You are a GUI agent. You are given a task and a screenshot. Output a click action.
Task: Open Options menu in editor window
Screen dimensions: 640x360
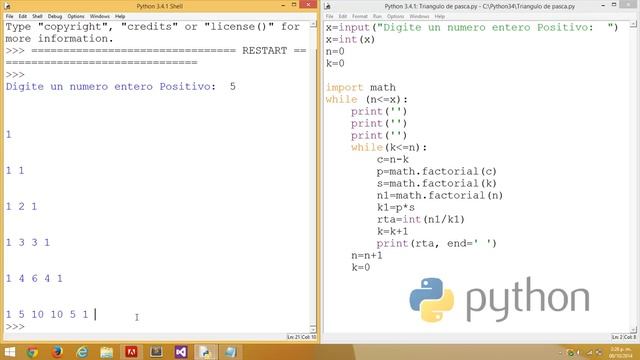(396, 16)
